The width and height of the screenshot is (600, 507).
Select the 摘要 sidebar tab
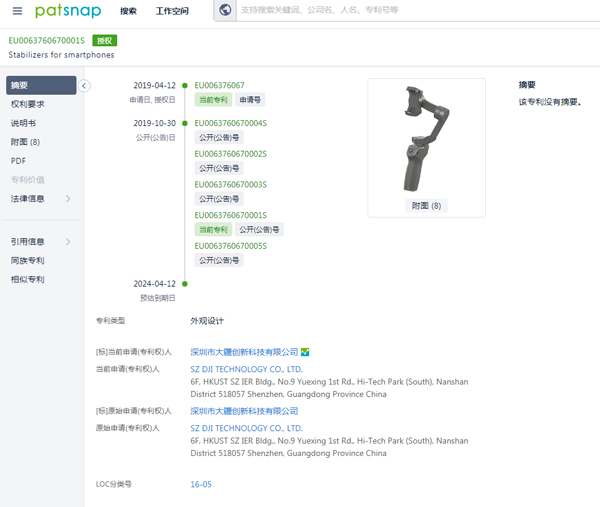pyautogui.click(x=41, y=85)
